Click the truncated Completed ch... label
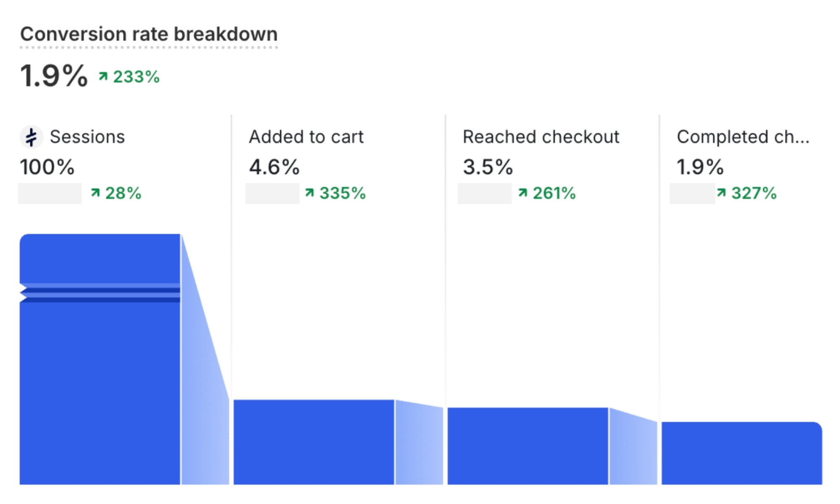The image size is (840, 504). 743,137
